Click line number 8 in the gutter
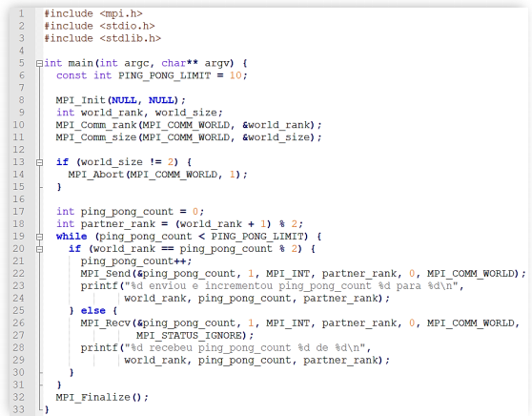The width and height of the screenshot is (532, 416). (21, 100)
